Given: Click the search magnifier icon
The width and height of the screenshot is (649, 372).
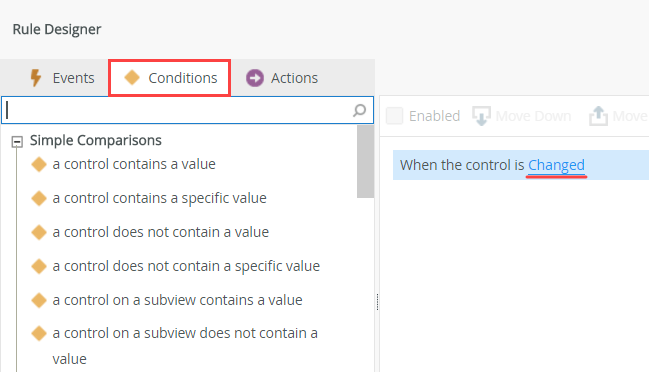Looking at the screenshot, I should (x=359, y=110).
